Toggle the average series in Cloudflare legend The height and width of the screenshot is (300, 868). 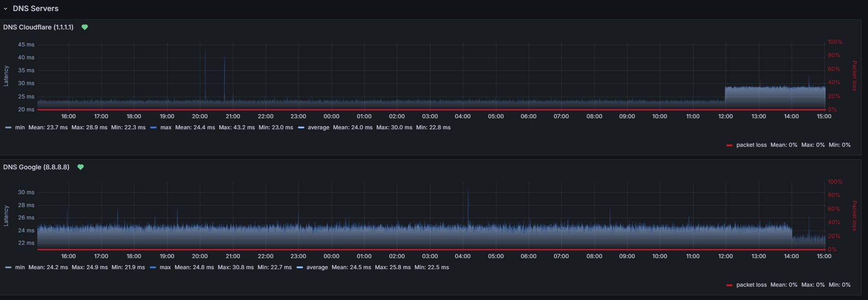tap(318, 127)
